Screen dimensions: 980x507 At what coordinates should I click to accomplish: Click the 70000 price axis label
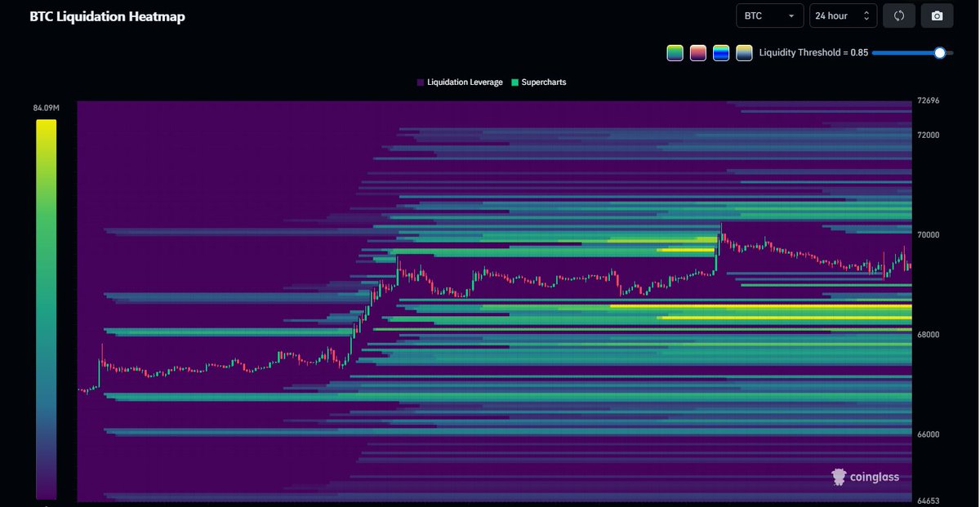(929, 235)
